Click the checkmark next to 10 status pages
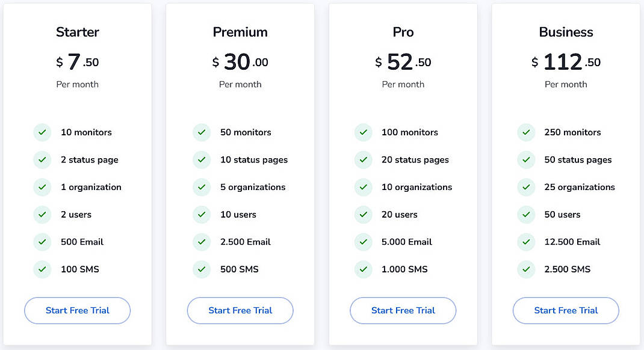The height and width of the screenshot is (350, 644). pyautogui.click(x=202, y=160)
